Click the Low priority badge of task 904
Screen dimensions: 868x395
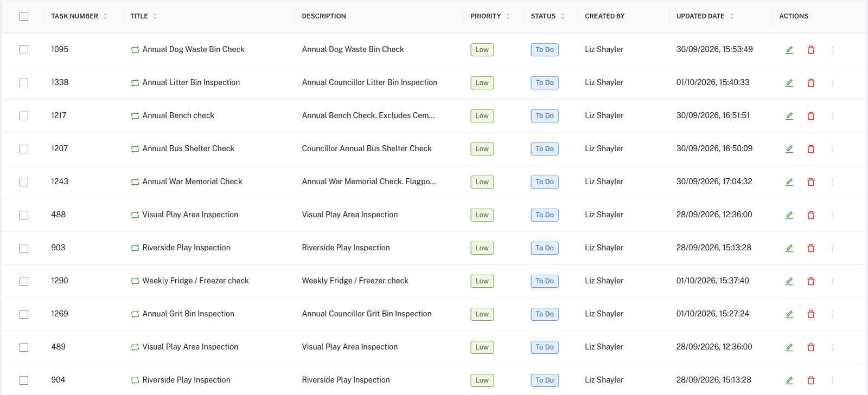(x=482, y=380)
